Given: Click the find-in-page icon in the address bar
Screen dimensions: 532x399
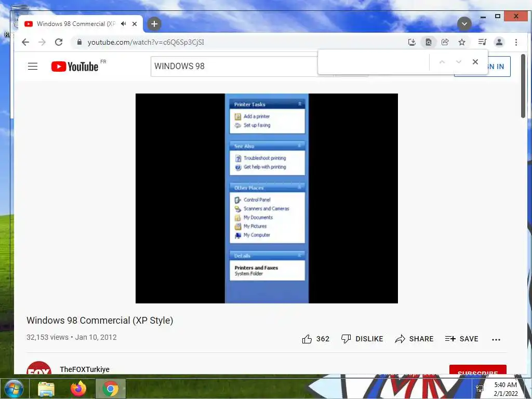Looking at the screenshot, I should [429, 42].
